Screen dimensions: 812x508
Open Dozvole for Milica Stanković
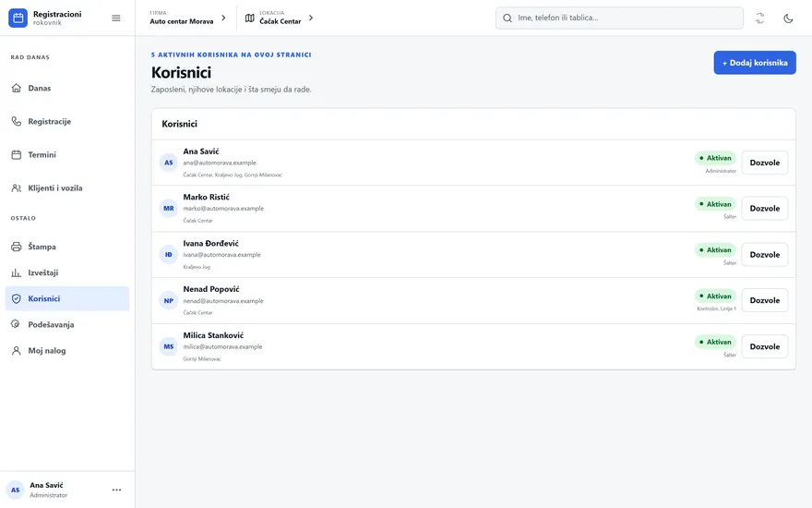[x=764, y=346]
